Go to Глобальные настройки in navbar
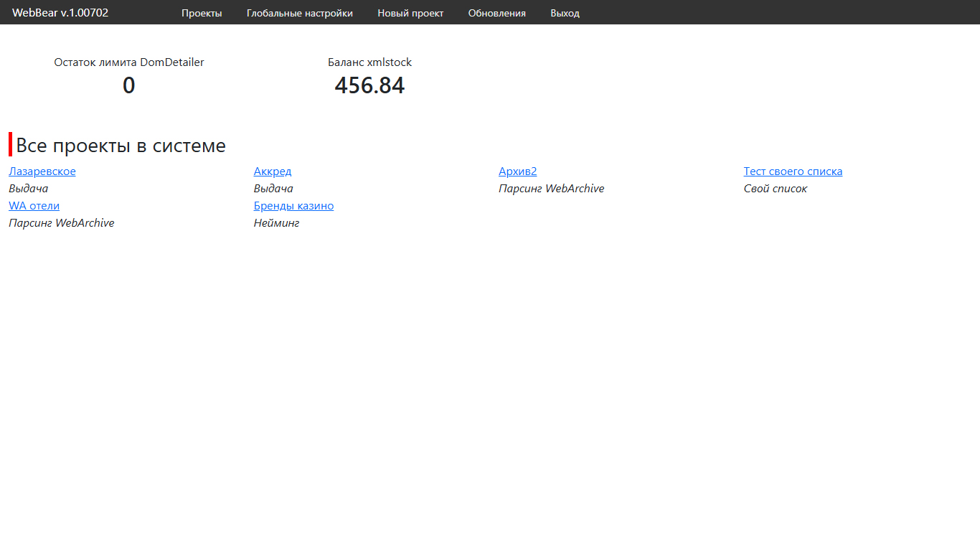The height and width of the screenshot is (551, 980). tap(299, 13)
